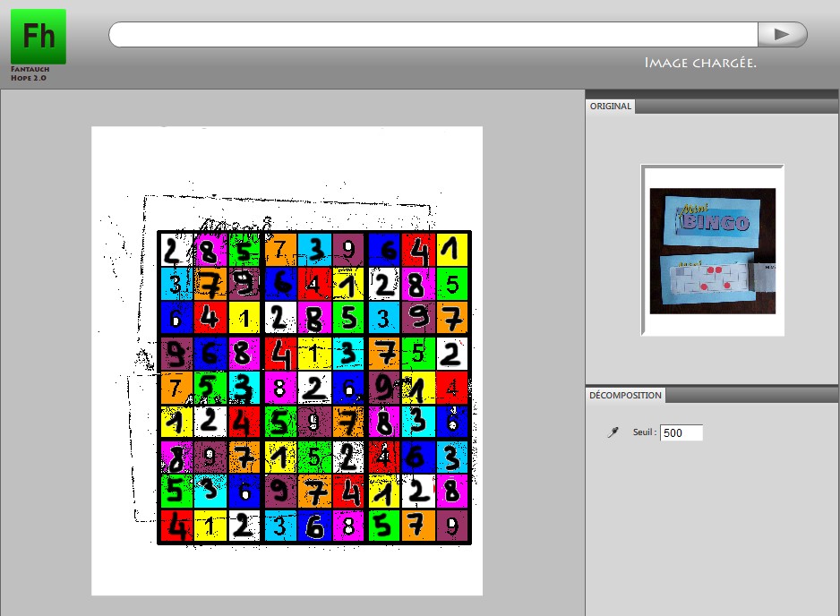Click the Seuil label text
This screenshot has width=840, height=616.
coord(645,432)
